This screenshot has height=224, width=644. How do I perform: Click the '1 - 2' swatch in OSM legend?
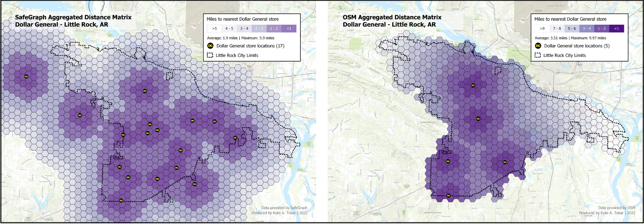[x=602, y=29]
